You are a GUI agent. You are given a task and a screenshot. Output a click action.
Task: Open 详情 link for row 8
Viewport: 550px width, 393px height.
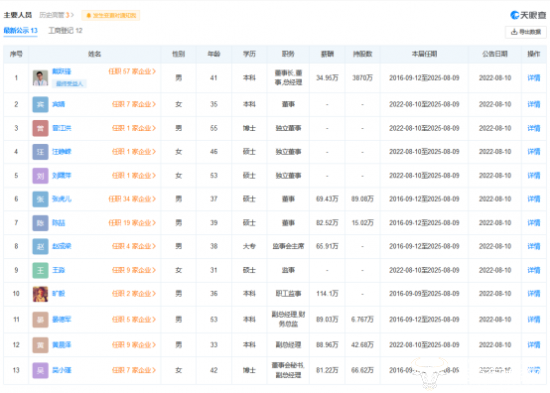click(x=534, y=246)
